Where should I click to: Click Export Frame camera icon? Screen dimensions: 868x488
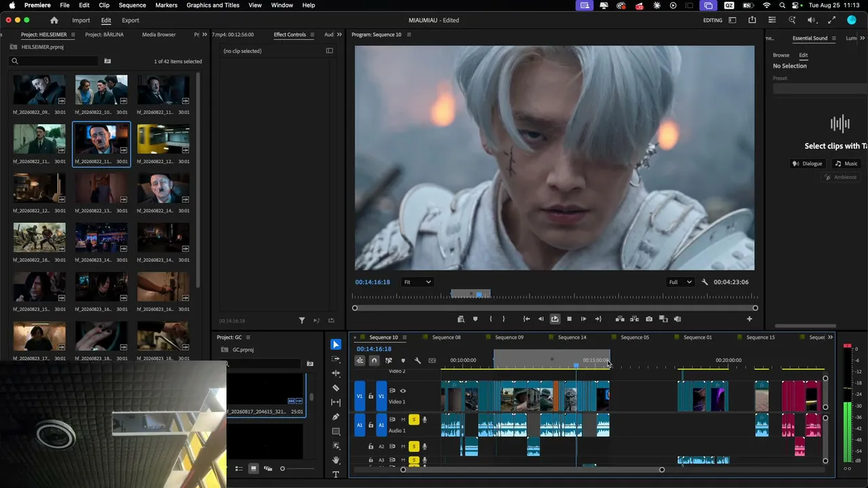(649, 319)
